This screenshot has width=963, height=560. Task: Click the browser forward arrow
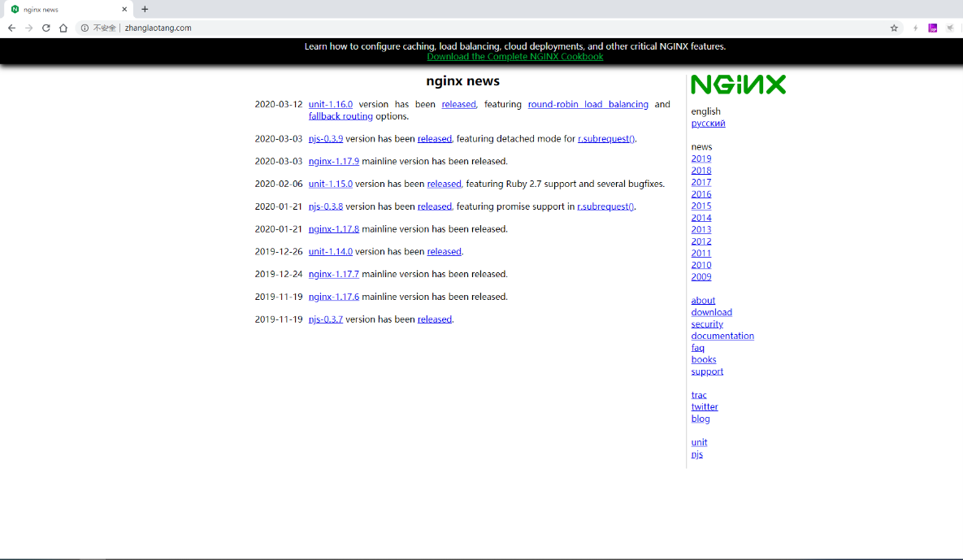pos(29,28)
